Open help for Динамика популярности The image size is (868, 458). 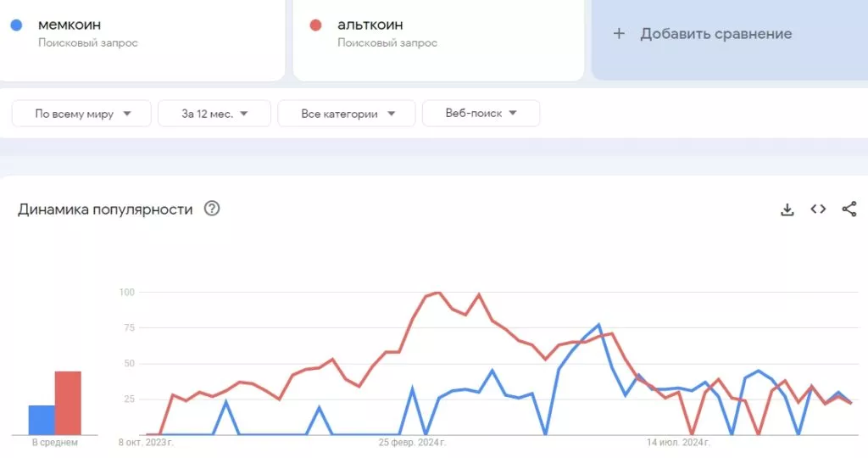tap(212, 209)
